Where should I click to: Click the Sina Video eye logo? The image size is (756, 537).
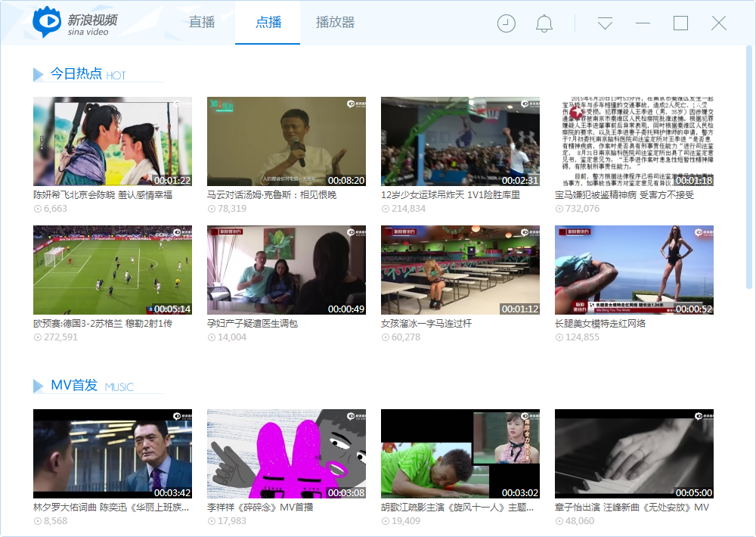[x=47, y=22]
